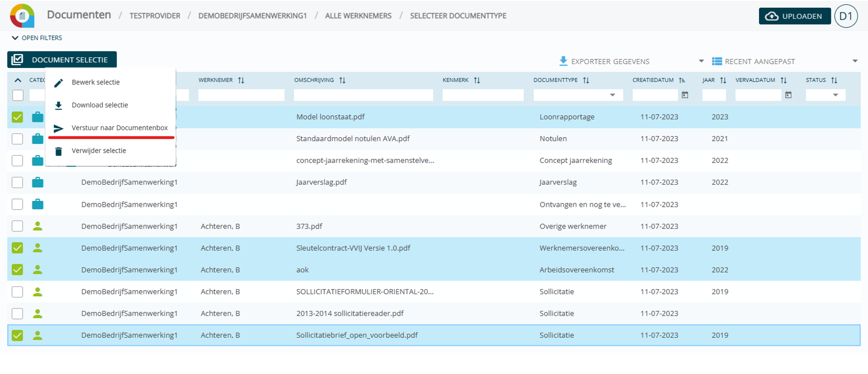Toggle the select-all checkbox in header

[x=18, y=95]
